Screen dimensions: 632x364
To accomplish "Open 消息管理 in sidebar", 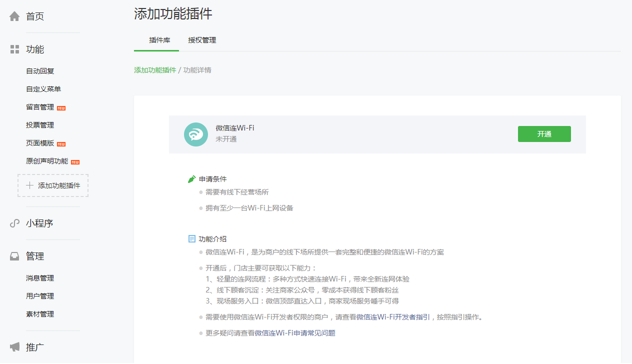I will point(40,278).
